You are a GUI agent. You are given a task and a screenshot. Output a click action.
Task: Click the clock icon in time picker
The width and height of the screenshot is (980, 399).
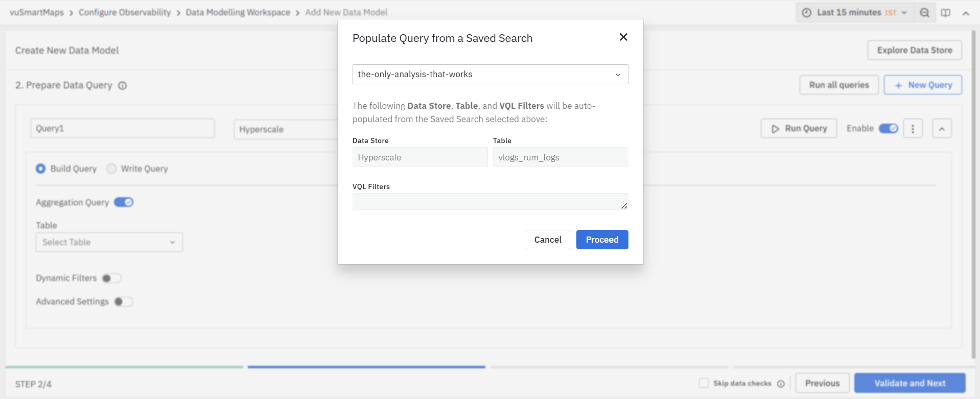click(806, 13)
